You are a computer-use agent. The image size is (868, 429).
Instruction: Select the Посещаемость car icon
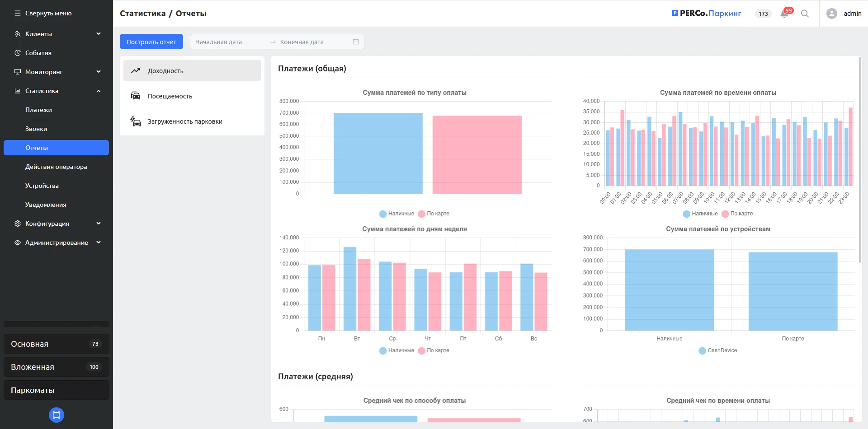(136, 96)
